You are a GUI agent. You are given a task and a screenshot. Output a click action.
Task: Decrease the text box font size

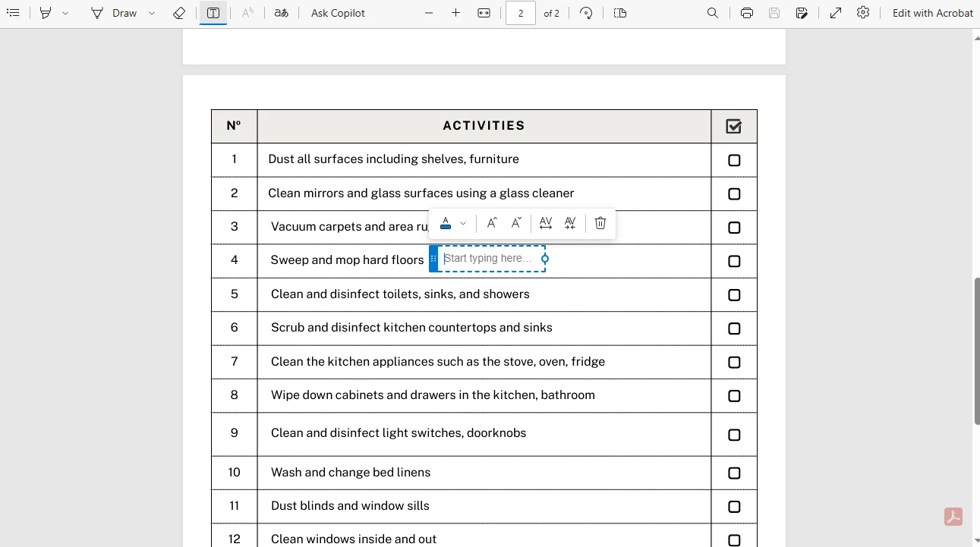point(516,223)
